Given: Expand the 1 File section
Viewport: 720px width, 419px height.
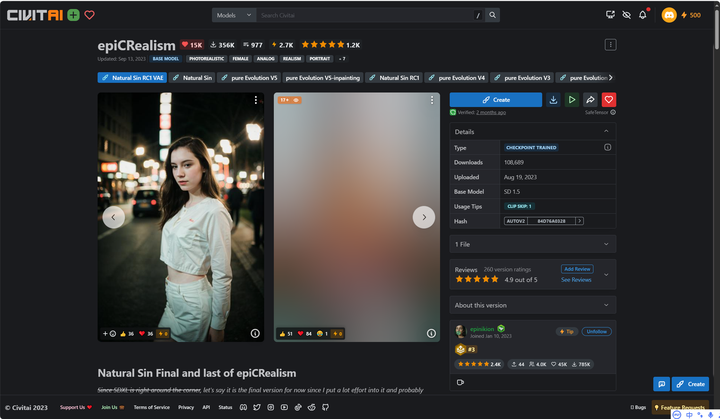Looking at the screenshot, I should point(533,244).
